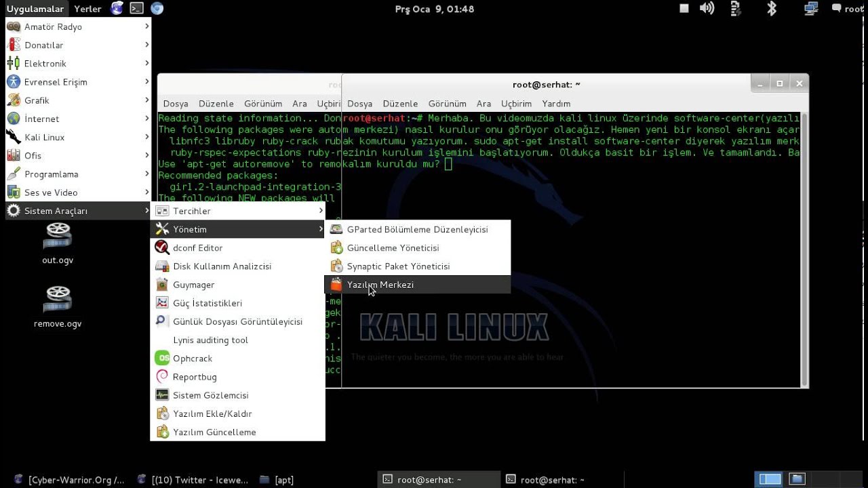The height and width of the screenshot is (488, 868).
Task: Launch Lynis auditing tool
Action: tap(237, 340)
